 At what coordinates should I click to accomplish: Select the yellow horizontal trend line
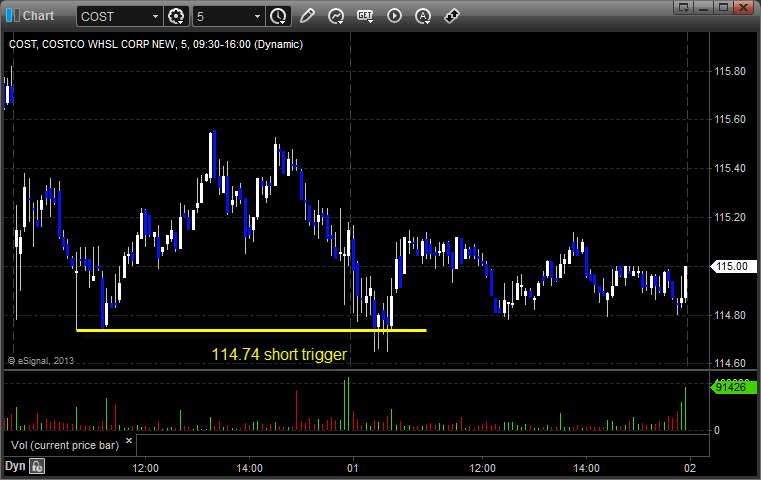[251, 331]
